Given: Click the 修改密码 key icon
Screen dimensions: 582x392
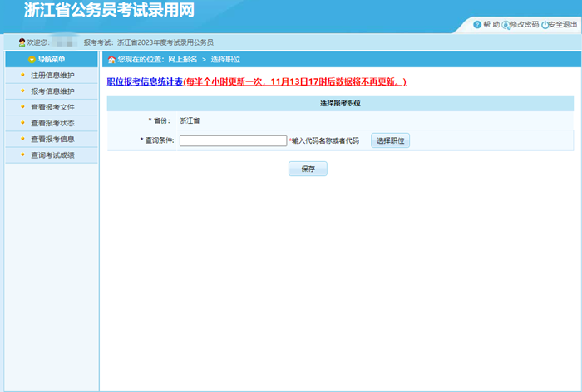Looking at the screenshot, I should pyautogui.click(x=506, y=25).
